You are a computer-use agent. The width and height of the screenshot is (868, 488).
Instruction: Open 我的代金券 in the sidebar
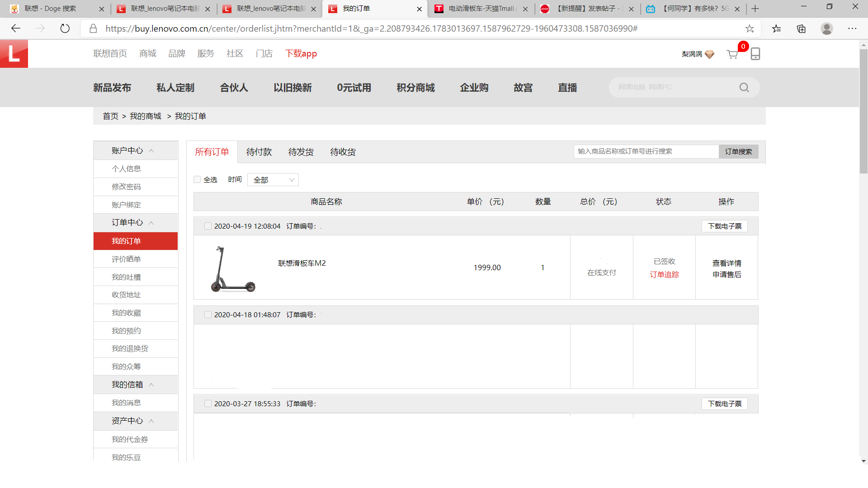click(130, 439)
